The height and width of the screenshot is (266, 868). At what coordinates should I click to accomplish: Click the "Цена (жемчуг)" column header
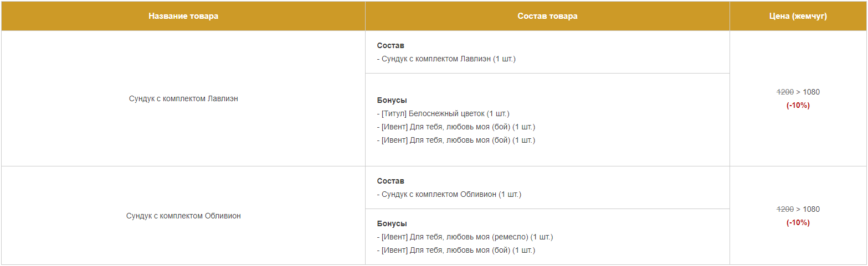(x=798, y=16)
